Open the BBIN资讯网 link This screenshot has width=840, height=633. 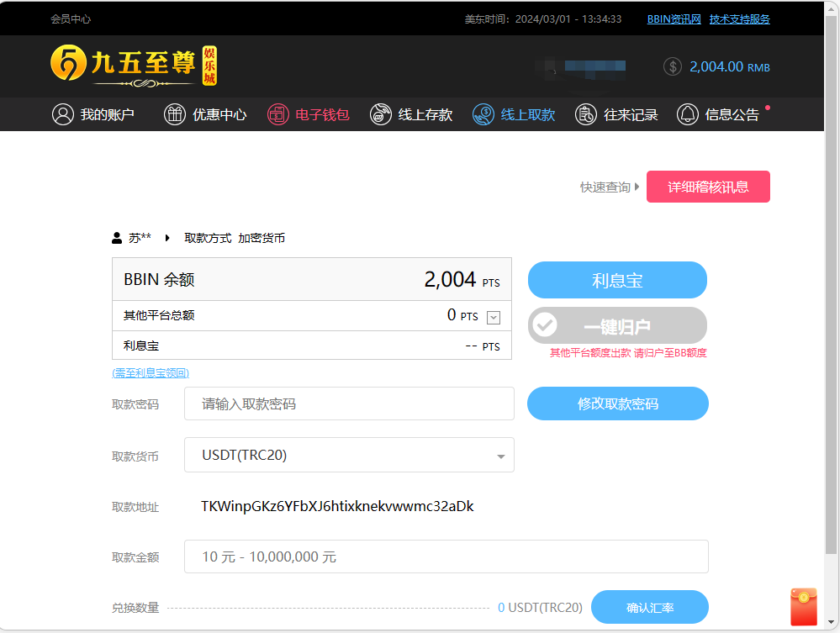point(674,19)
